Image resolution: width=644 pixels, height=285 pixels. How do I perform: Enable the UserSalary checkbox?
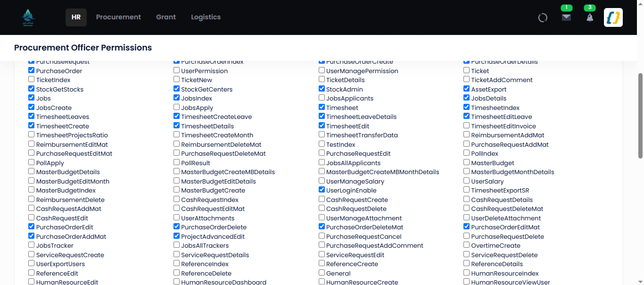click(467, 181)
